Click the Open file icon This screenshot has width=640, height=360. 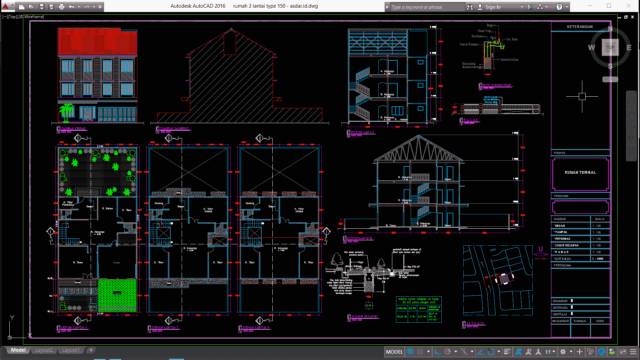coord(31,7)
